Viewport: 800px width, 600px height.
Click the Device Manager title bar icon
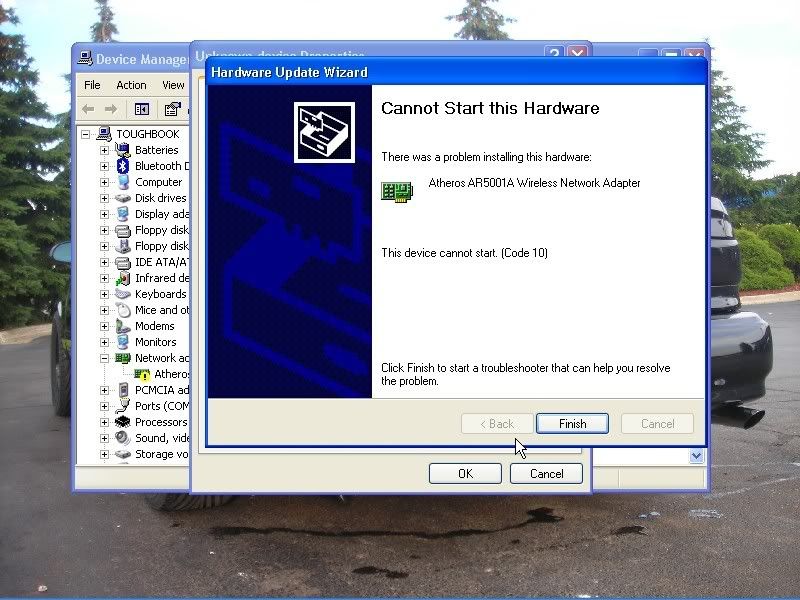(x=85, y=59)
